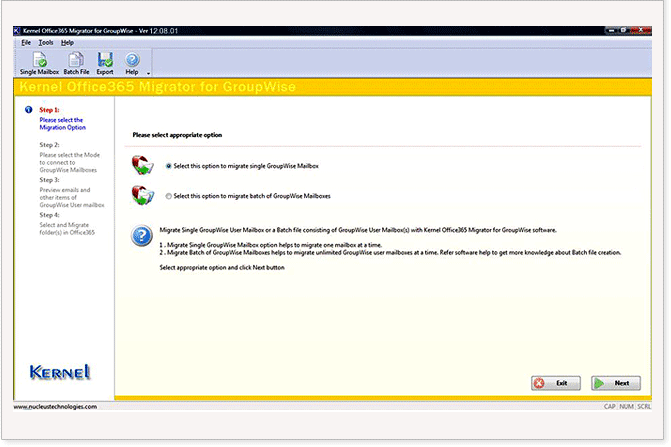671x447 pixels.
Task: Open the File menu
Action: click(26, 43)
